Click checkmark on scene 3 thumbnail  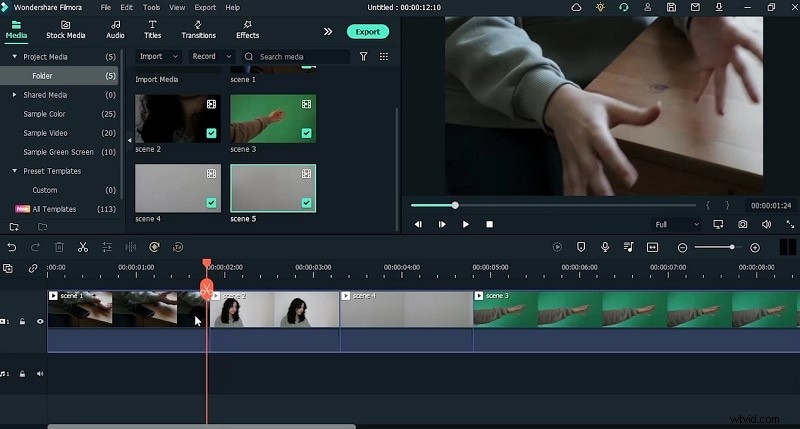[x=306, y=133]
